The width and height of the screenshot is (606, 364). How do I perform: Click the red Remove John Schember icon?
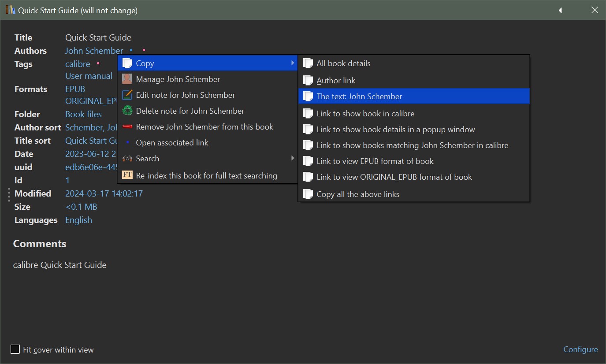(x=127, y=127)
